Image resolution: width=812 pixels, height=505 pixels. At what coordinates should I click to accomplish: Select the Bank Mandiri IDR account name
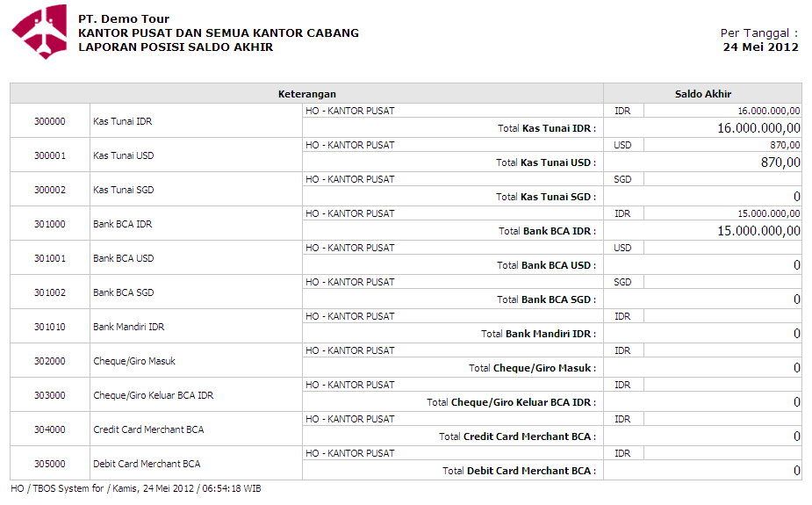pyautogui.click(x=128, y=327)
